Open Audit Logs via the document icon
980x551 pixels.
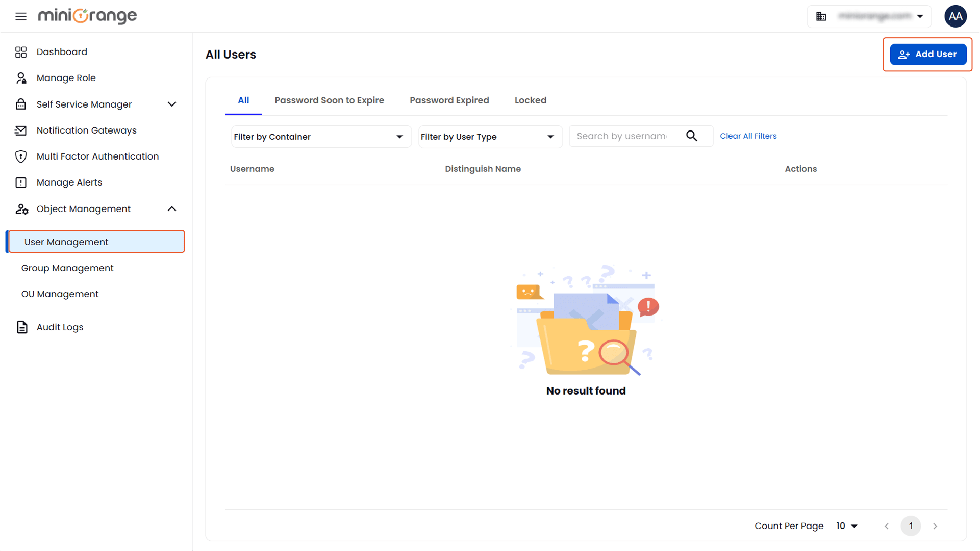(x=21, y=327)
